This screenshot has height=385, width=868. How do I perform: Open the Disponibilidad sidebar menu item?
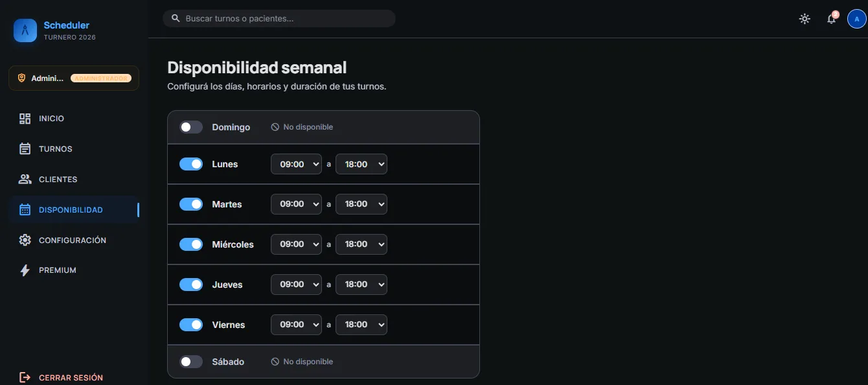click(x=74, y=210)
